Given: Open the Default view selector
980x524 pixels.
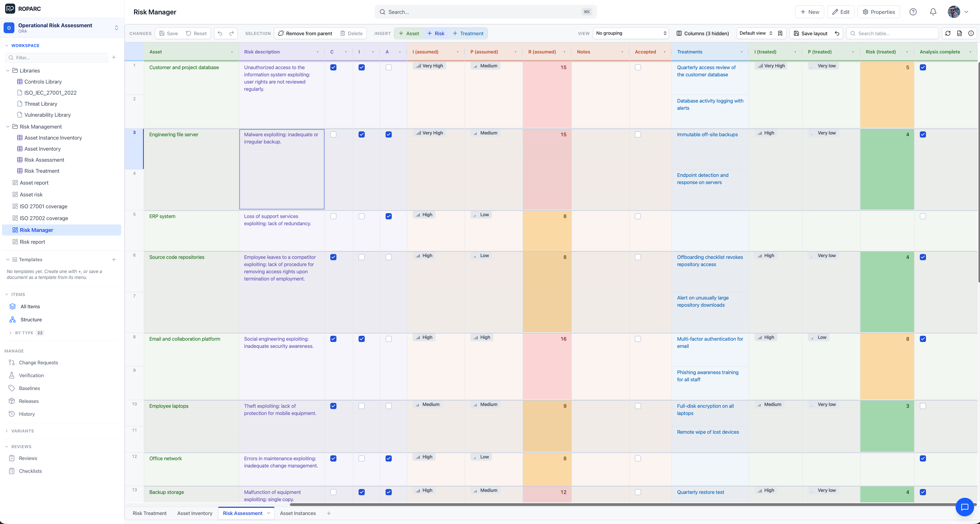Looking at the screenshot, I should [756, 33].
